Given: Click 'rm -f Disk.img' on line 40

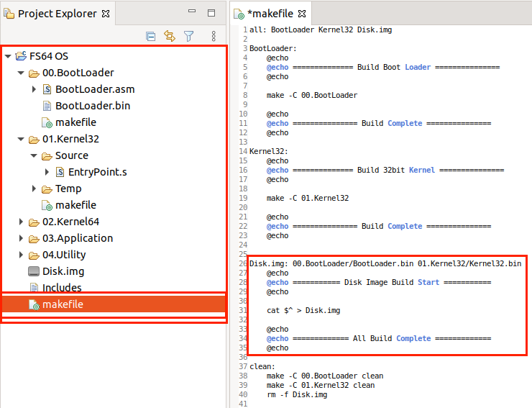Looking at the screenshot, I should 296,395.
